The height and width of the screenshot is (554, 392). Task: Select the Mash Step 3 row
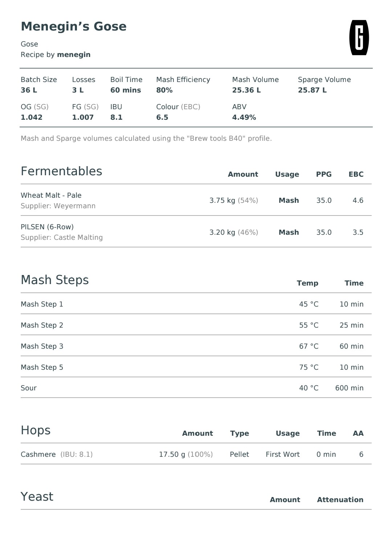pyautogui.click(x=196, y=346)
